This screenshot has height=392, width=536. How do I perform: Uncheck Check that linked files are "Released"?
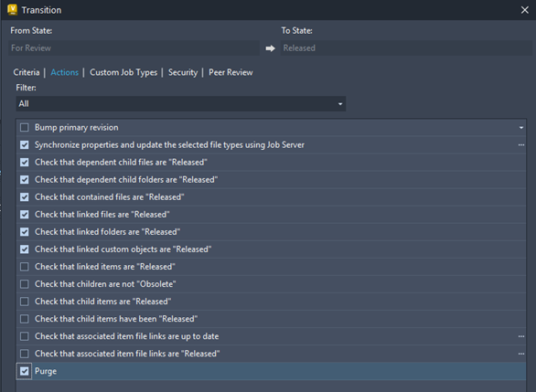25,215
